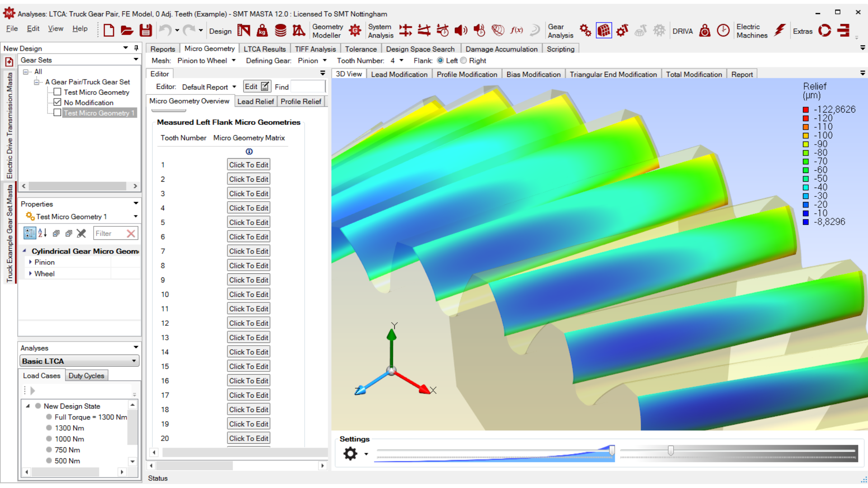This screenshot has width=868, height=488.
Task: Click Click To Edit for tooth 12
Action: pos(249,323)
